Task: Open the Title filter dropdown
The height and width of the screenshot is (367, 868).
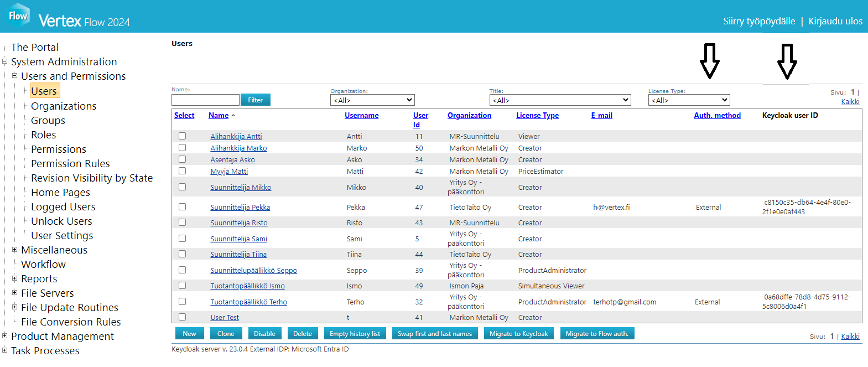Action: 560,100
